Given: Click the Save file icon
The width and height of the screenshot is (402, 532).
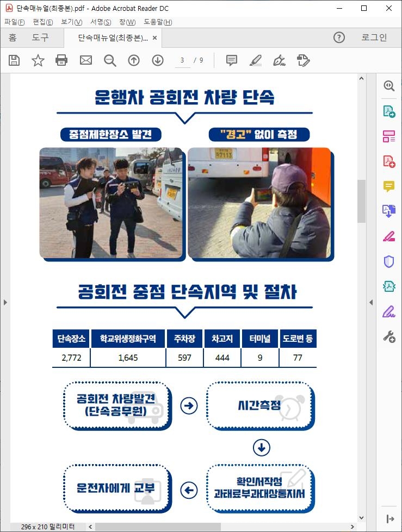Looking at the screenshot, I should 14,60.
